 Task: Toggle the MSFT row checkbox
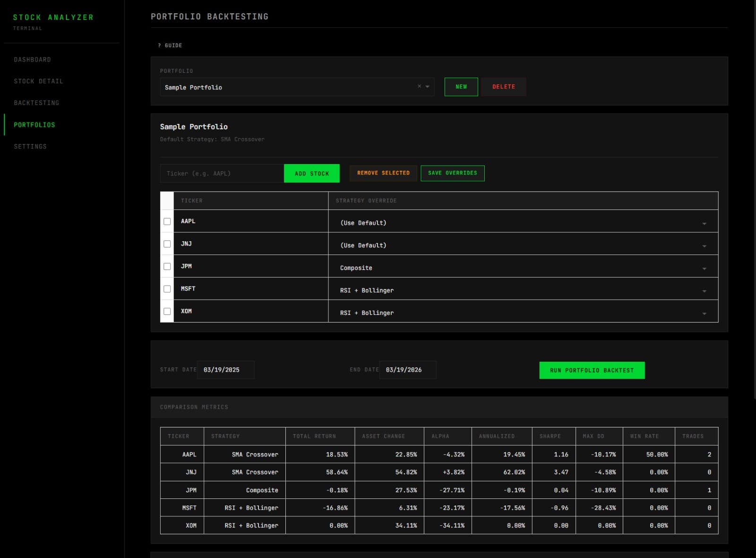coord(167,289)
